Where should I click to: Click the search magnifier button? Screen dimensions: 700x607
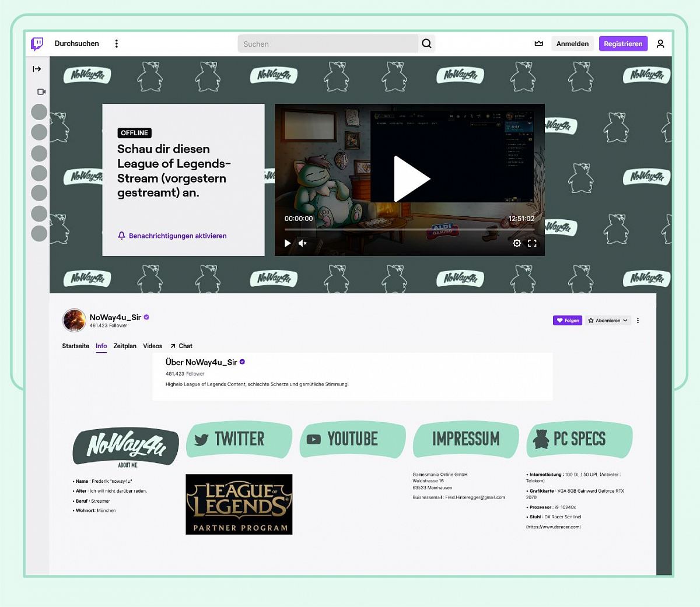[x=426, y=44]
